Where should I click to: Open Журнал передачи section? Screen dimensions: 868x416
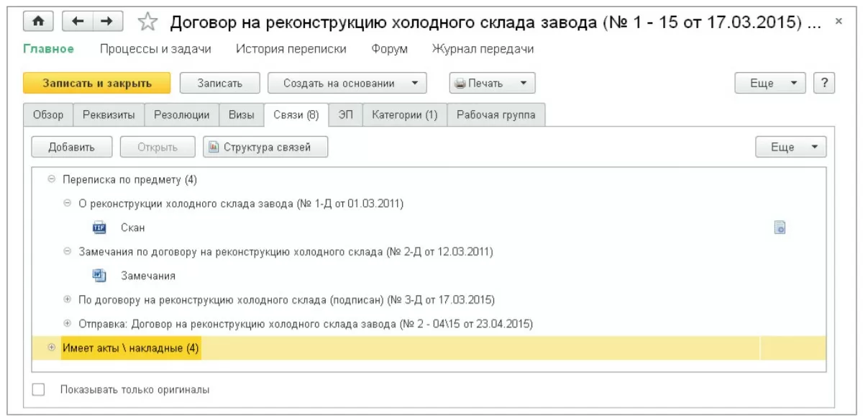(483, 49)
